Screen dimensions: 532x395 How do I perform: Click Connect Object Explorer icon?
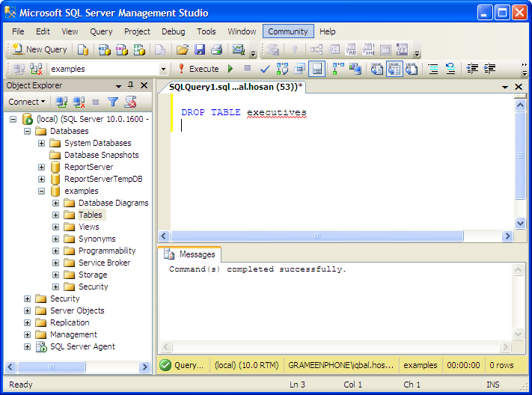tap(61, 102)
